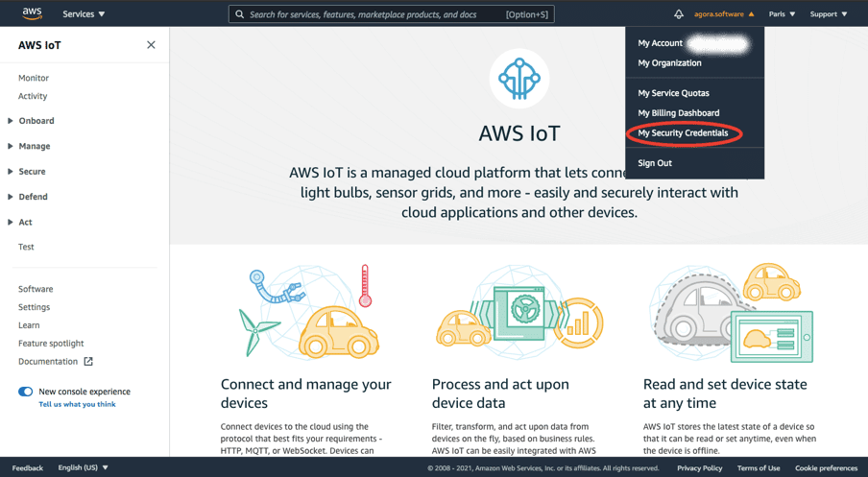Image resolution: width=868 pixels, height=477 pixels.
Task: Click the Read device state illustration
Action: point(731,313)
